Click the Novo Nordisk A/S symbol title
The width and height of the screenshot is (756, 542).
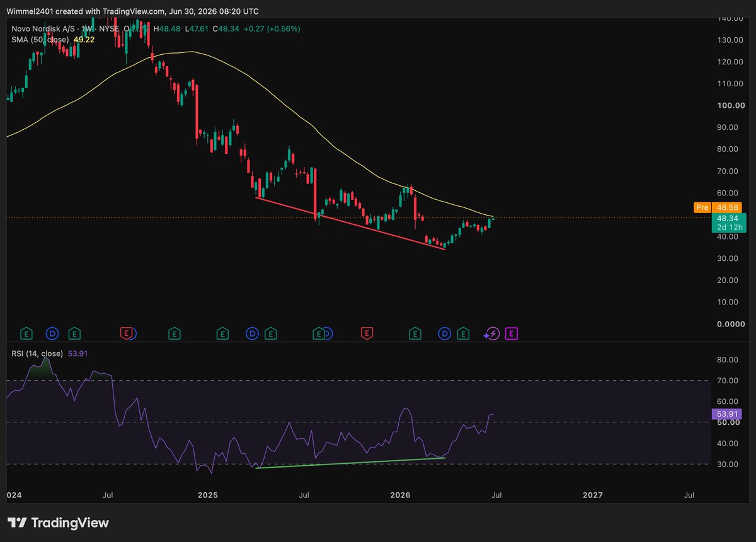43,29
